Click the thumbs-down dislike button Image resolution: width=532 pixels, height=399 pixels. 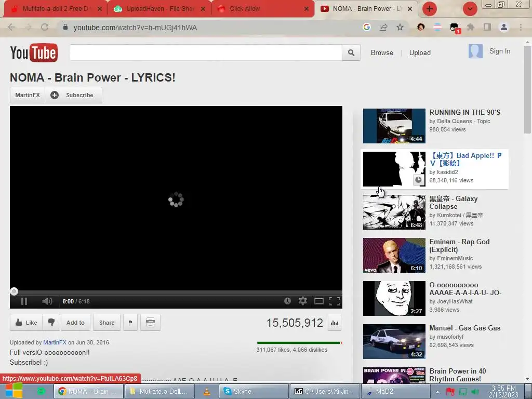pos(51,322)
